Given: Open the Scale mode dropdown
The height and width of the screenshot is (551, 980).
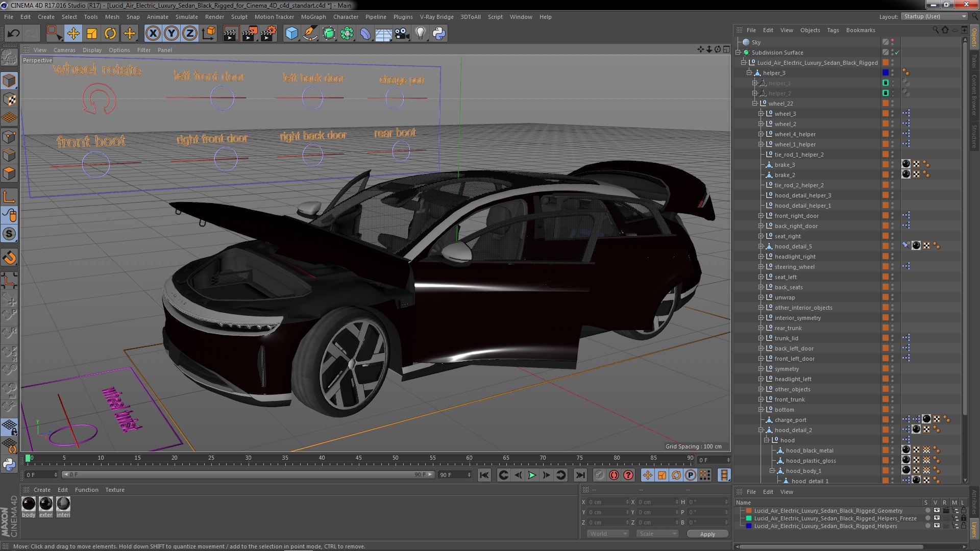Looking at the screenshot, I should [x=657, y=534].
